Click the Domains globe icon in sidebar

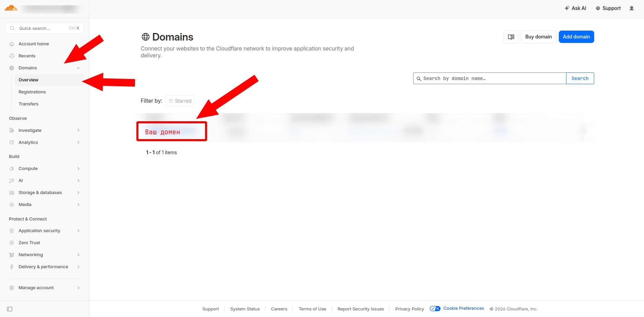coord(12,68)
